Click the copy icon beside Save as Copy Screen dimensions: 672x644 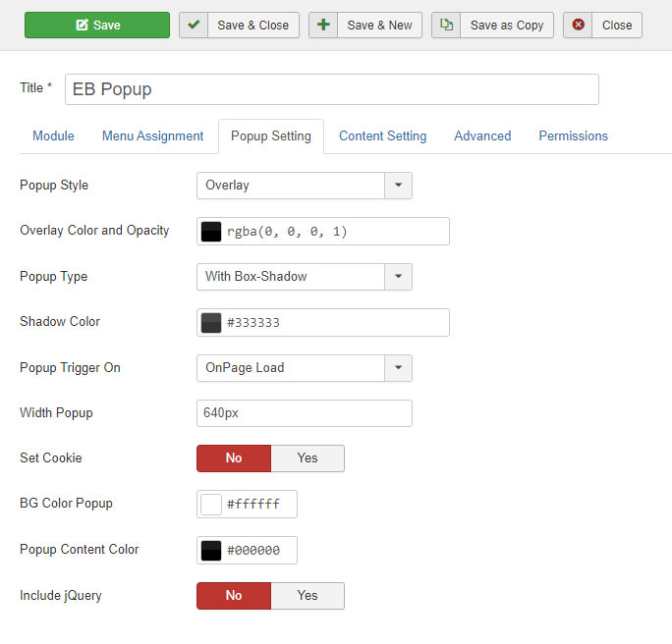pos(446,25)
